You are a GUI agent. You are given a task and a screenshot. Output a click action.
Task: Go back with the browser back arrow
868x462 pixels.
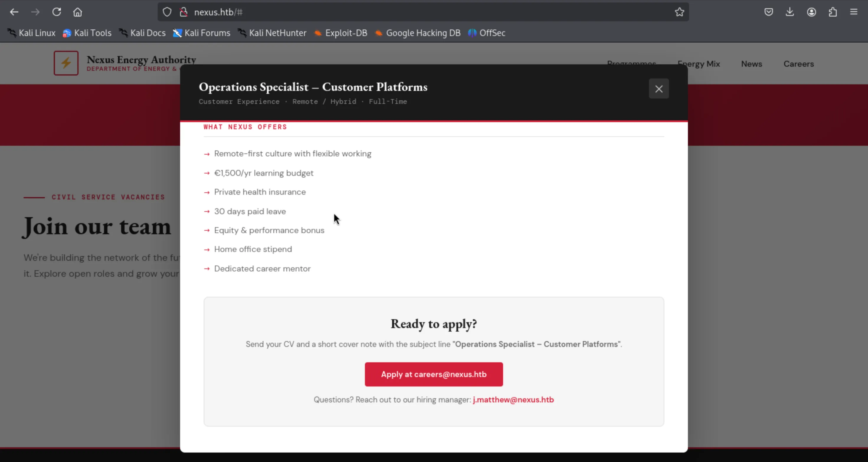click(14, 12)
